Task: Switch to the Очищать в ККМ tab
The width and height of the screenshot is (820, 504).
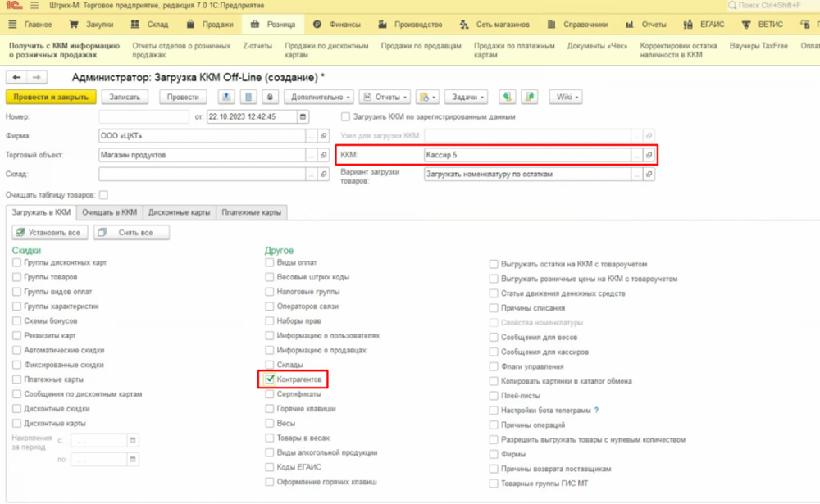Action: [x=111, y=212]
